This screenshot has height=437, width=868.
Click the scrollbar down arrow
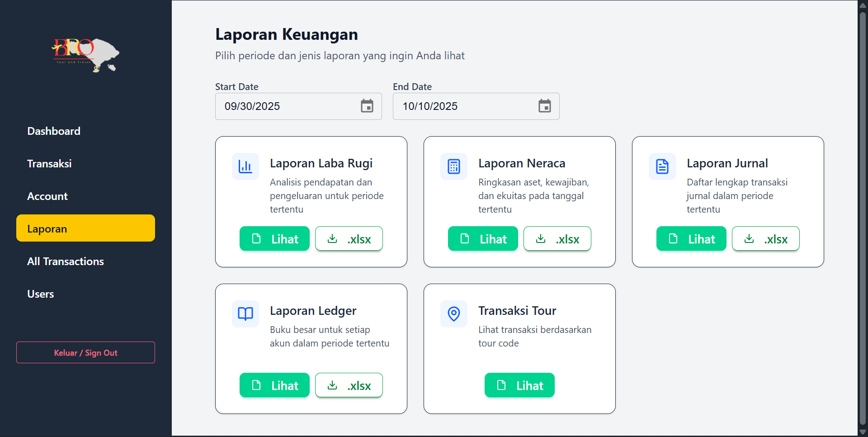pos(863,432)
